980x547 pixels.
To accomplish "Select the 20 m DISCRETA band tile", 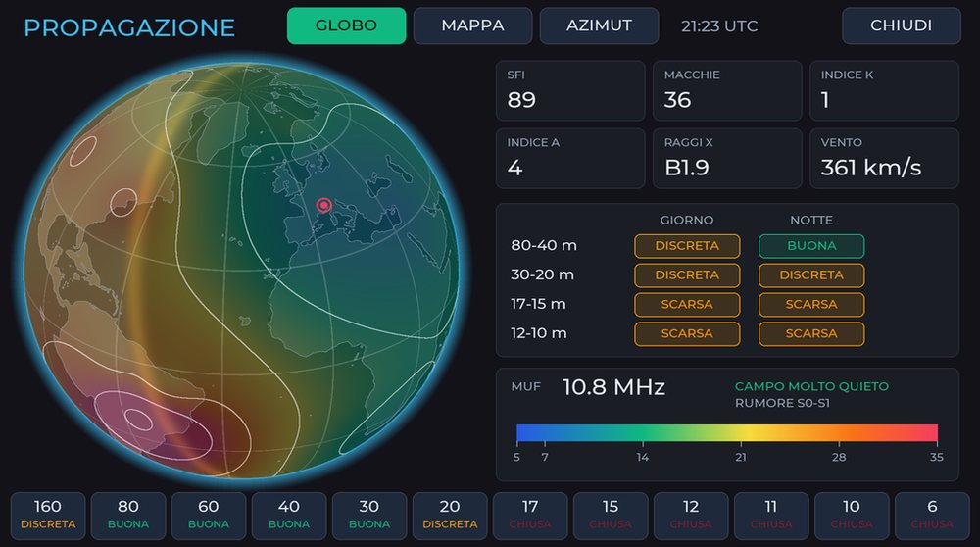I will coord(450,516).
